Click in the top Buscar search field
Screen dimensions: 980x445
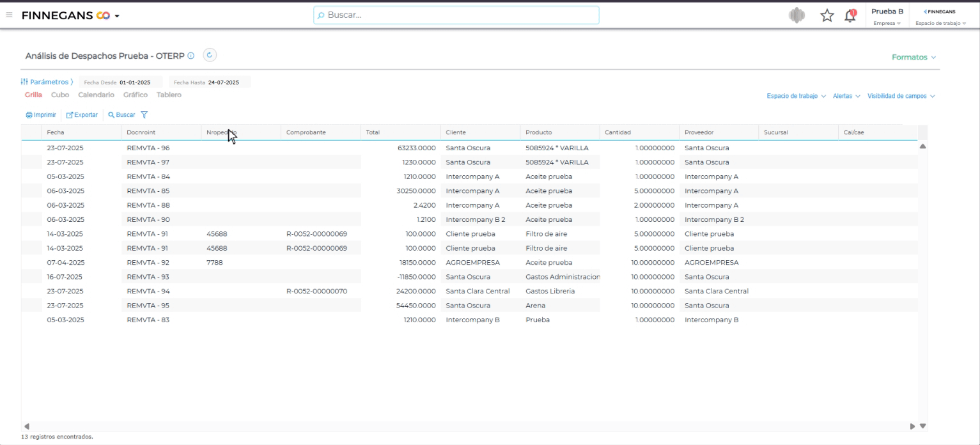pos(456,15)
